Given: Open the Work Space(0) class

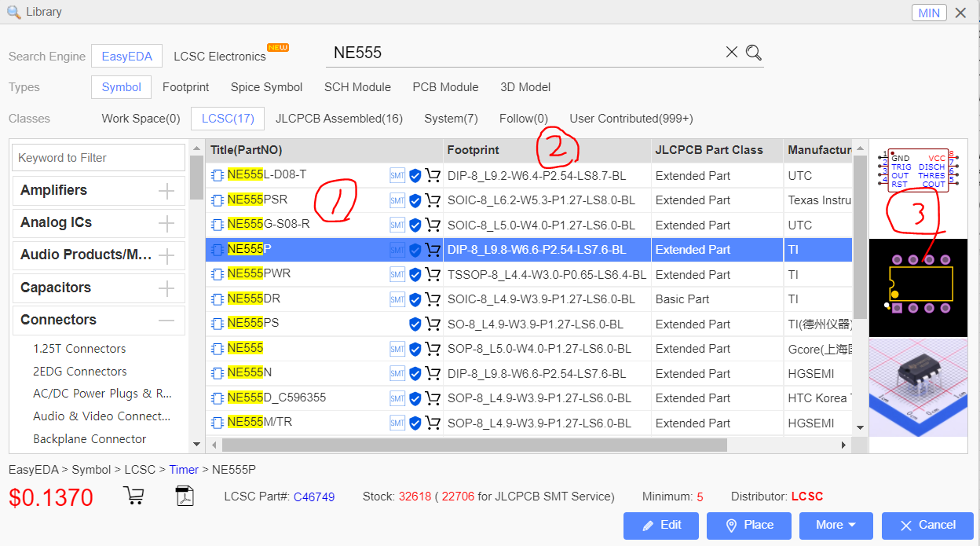Looking at the screenshot, I should (141, 119).
